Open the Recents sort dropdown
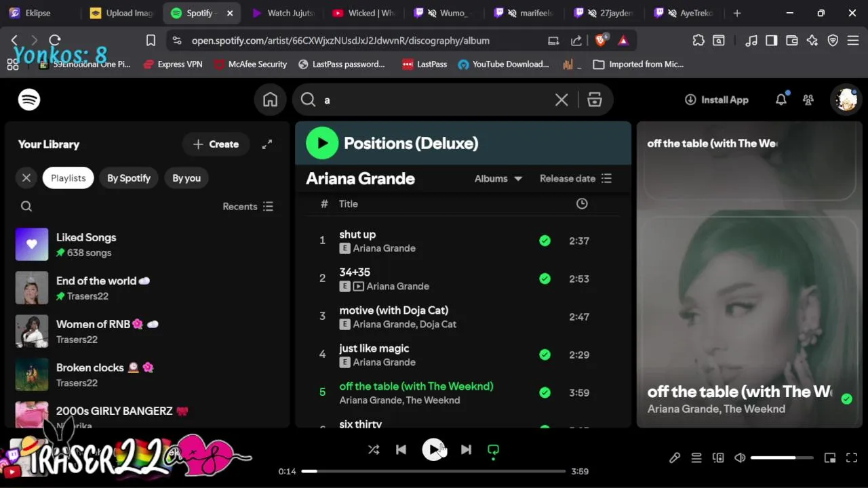Image resolution: width=868 pixels, height=488 pixels. pos(248,207)
